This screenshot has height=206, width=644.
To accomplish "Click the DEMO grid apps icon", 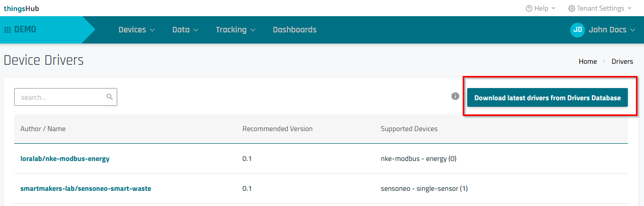I will coord(8,30).
